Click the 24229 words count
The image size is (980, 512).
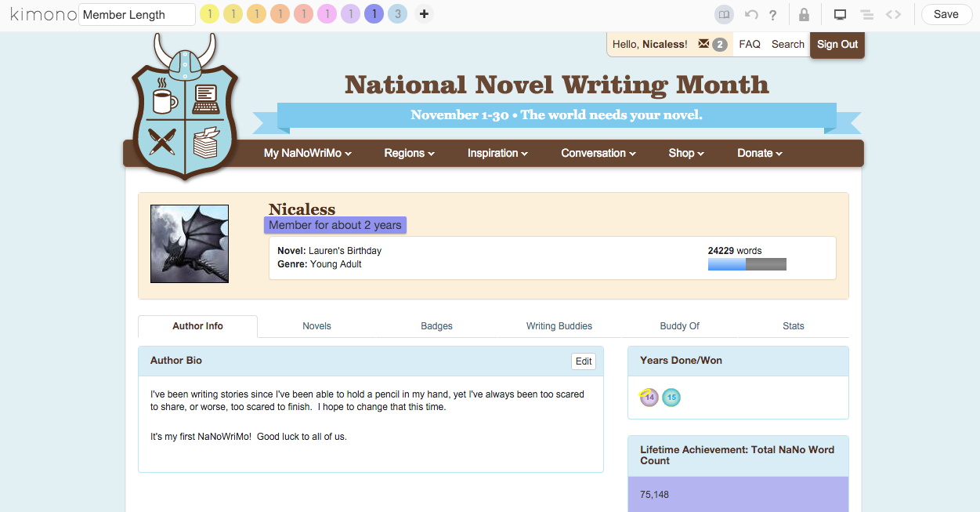pos(735,251)
